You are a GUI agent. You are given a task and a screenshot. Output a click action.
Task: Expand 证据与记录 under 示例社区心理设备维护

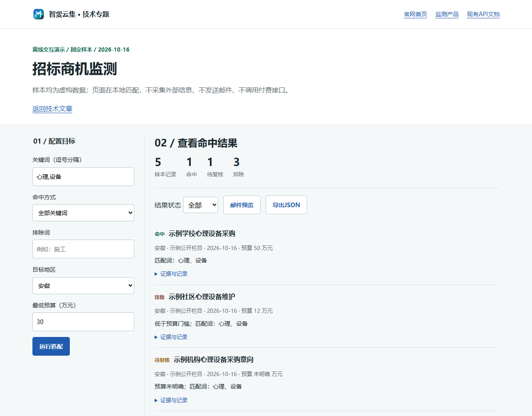[171, 337]
